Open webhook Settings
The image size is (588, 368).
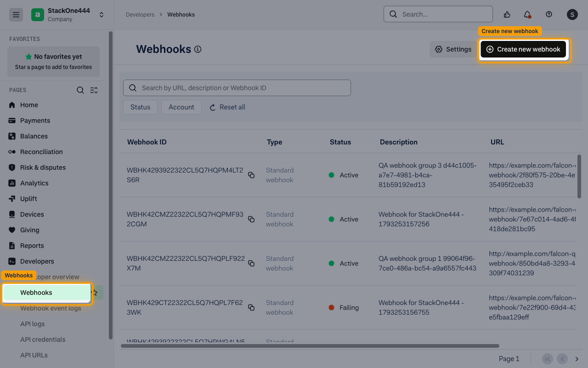tap(453, 49)
